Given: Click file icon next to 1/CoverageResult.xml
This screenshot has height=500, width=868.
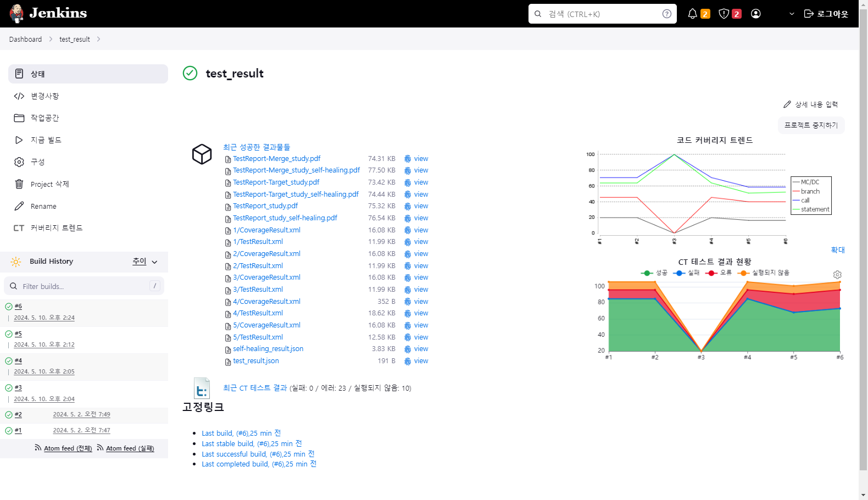Looking at the screenshot, I should click(x=228, y=231).
